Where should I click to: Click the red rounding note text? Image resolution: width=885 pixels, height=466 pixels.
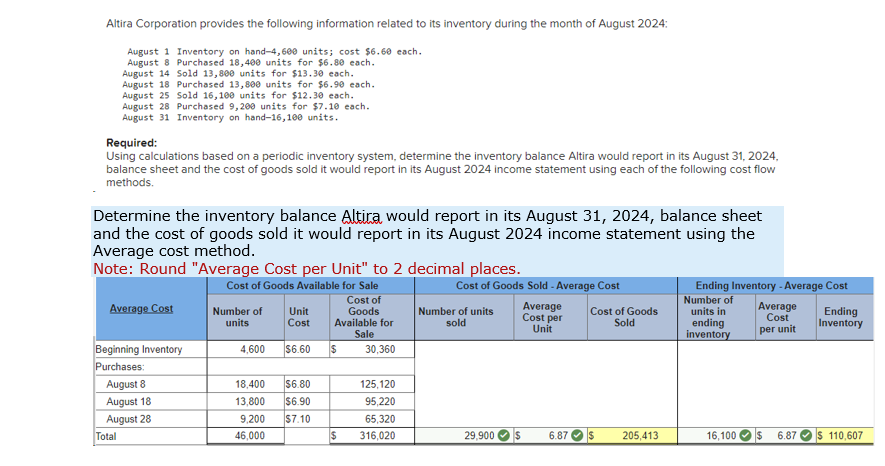pyautogui.click(x=306, y=269)
